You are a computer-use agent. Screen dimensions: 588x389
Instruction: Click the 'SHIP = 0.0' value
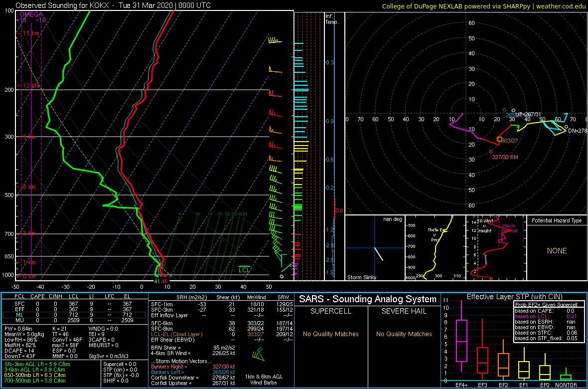pyautogui.click(x=116, y=380)
